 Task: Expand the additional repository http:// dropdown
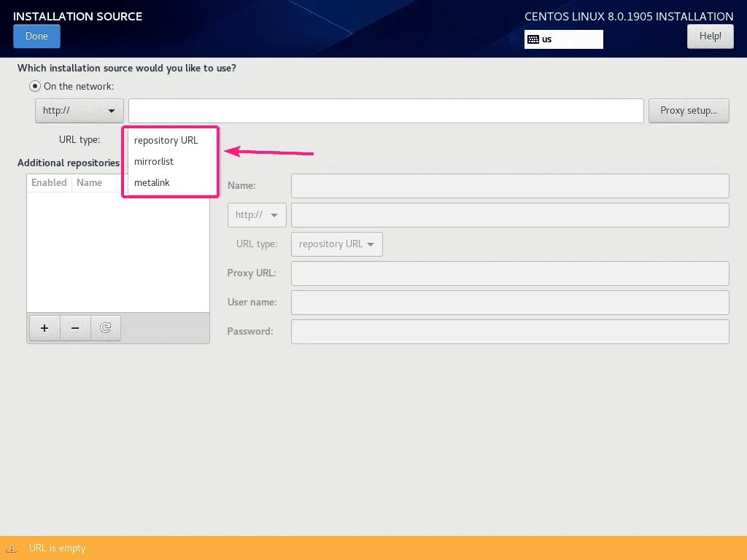[257, 215]
